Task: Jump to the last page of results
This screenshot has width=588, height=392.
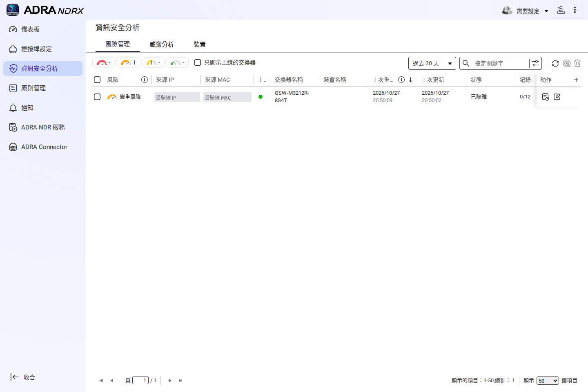Action: [180, 381]
